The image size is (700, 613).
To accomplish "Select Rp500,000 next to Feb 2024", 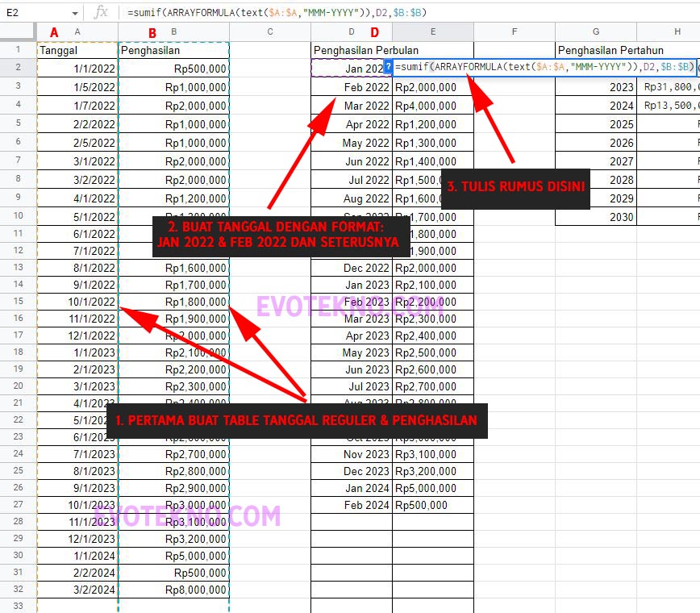I will pos(433,505).
